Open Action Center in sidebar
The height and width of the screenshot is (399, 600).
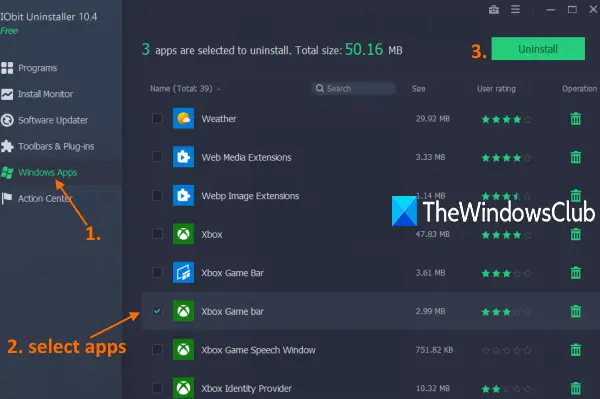click(x=37, y=199)
